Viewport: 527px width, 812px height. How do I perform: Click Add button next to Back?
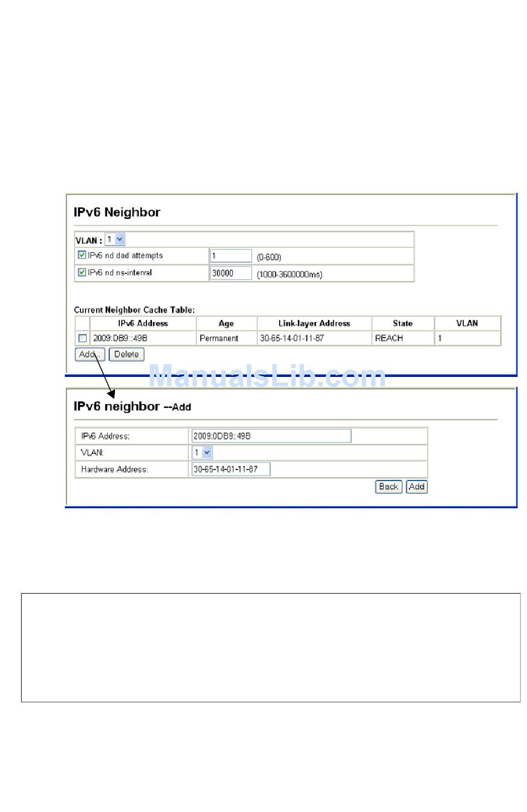point(417,487)
